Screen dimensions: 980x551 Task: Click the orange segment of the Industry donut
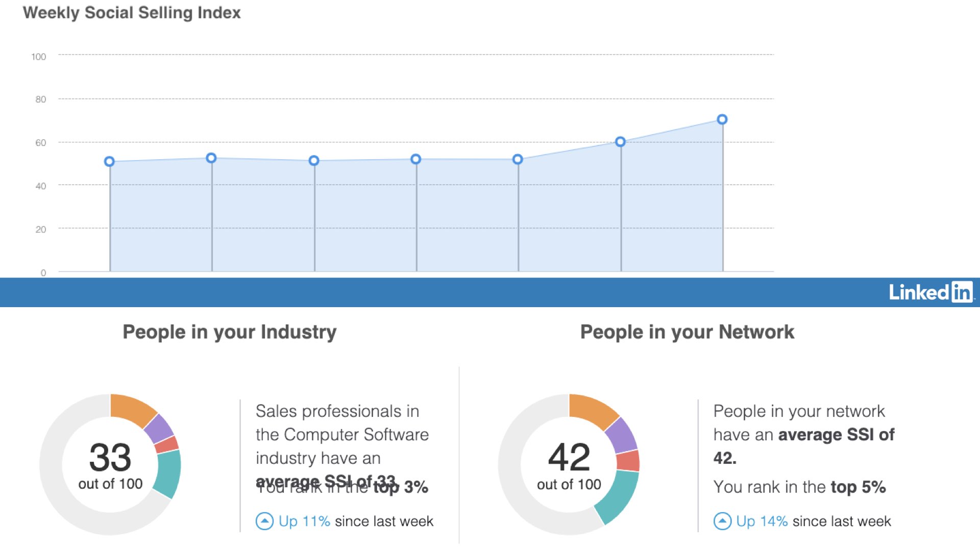tap(132, 409)
